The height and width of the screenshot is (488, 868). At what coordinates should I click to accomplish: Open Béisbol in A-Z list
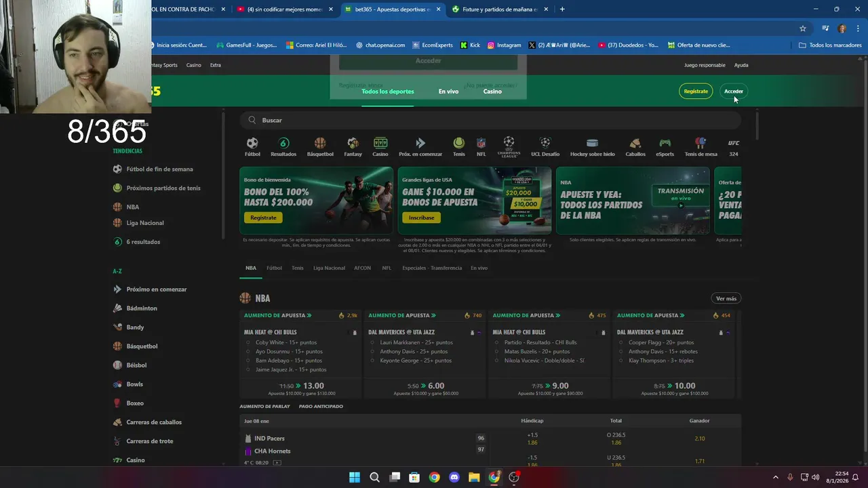pyautogui.click(x=136, y=365)
